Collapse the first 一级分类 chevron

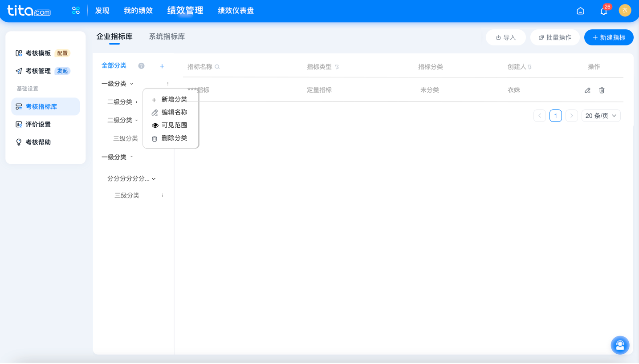point(131,84)
